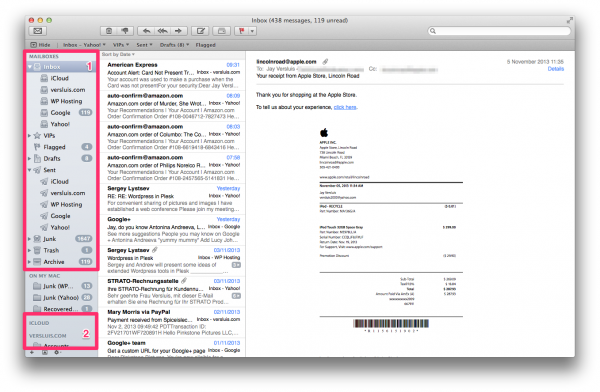Select the Flagged favorites bar item
Image resolution: width=600 pixels, height=392 pixels.
point(205,45)
